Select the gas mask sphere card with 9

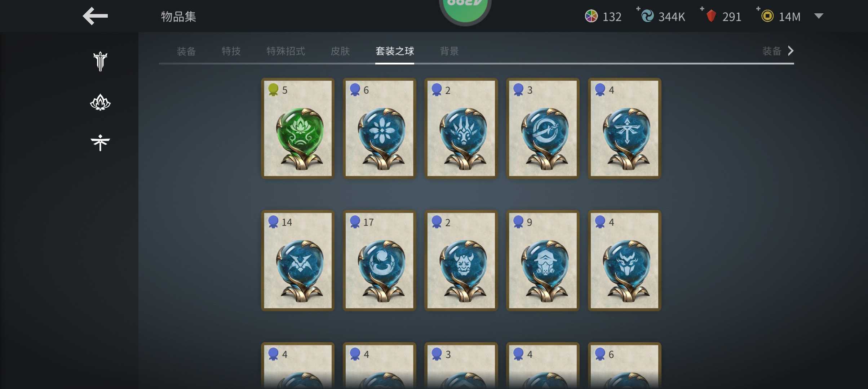coord(543,260)
